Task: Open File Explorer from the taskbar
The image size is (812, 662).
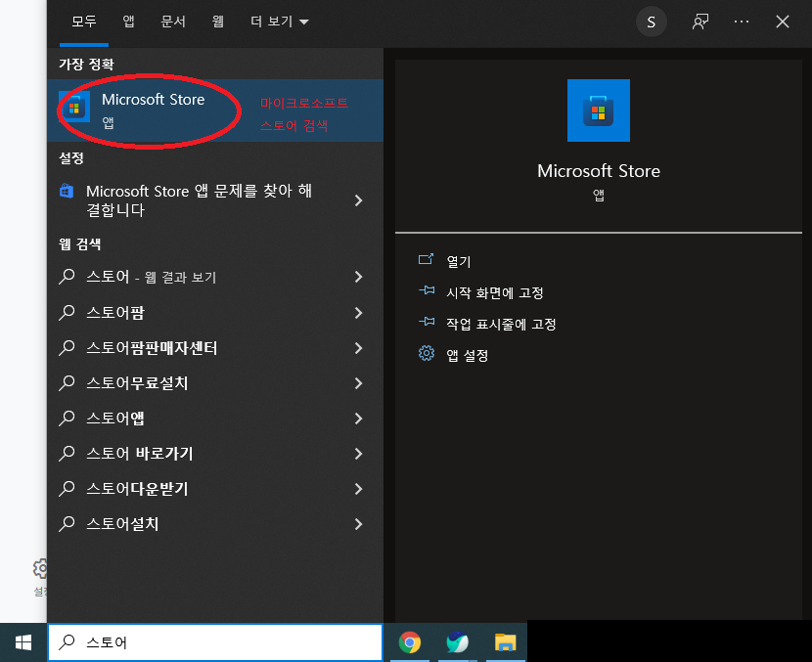Action: point(505,642)
